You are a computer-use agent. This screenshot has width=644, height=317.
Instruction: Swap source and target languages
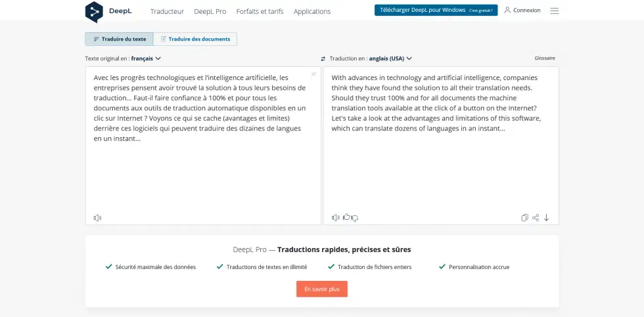[x=323, y=58]
